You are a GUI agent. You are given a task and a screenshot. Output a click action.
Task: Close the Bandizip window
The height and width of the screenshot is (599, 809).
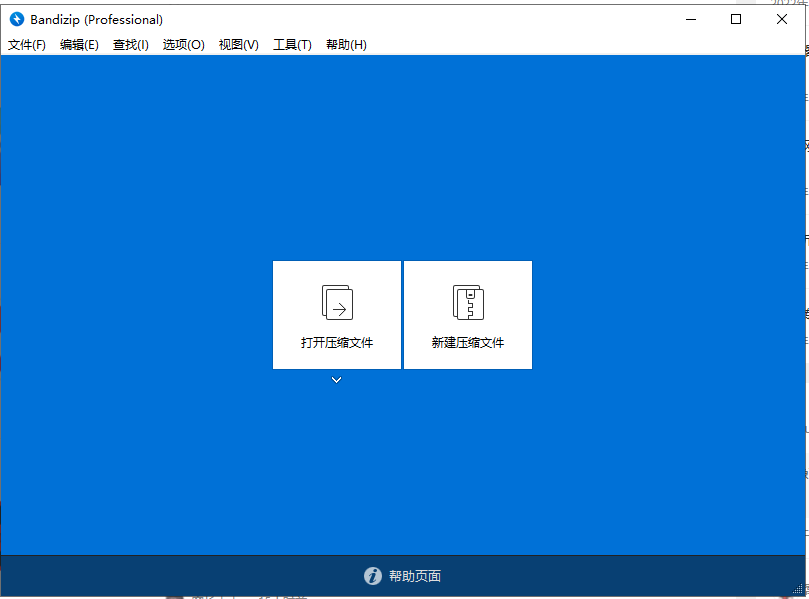[782, 20]
